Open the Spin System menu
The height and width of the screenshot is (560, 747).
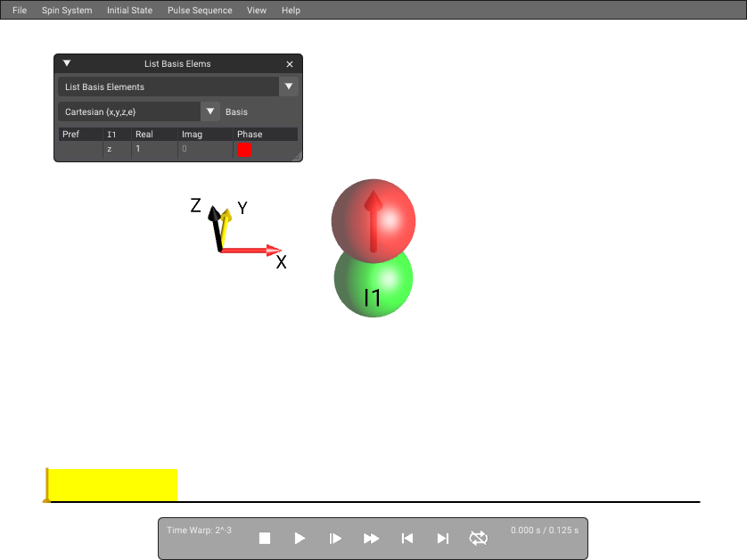67,10
